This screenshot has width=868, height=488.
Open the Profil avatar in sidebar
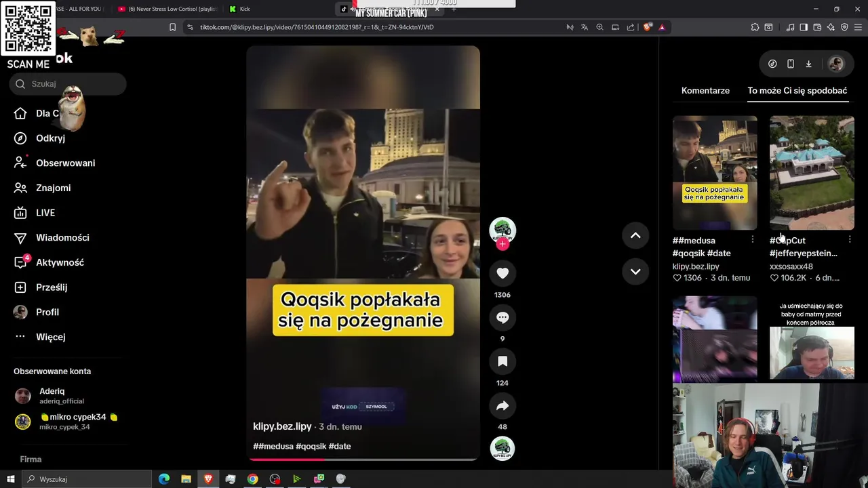point(20,312)
